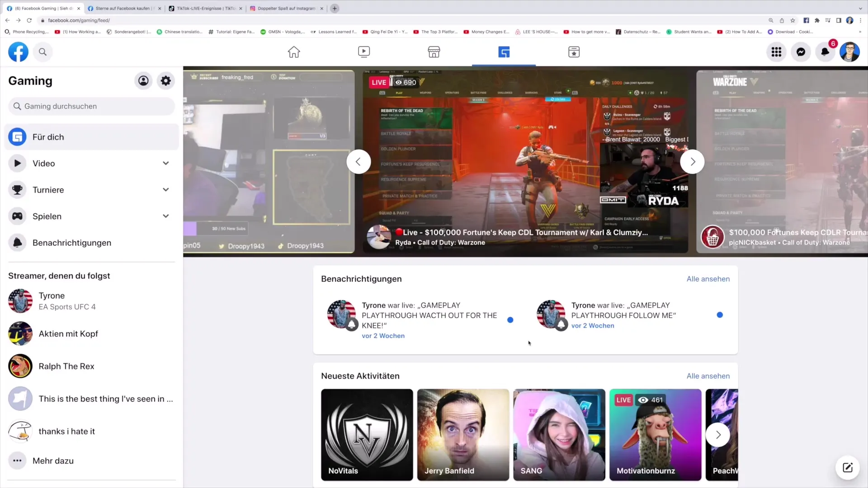Click Alle ansehen for Benachrichtigungen
868x488 pixels.
[708, 279]
